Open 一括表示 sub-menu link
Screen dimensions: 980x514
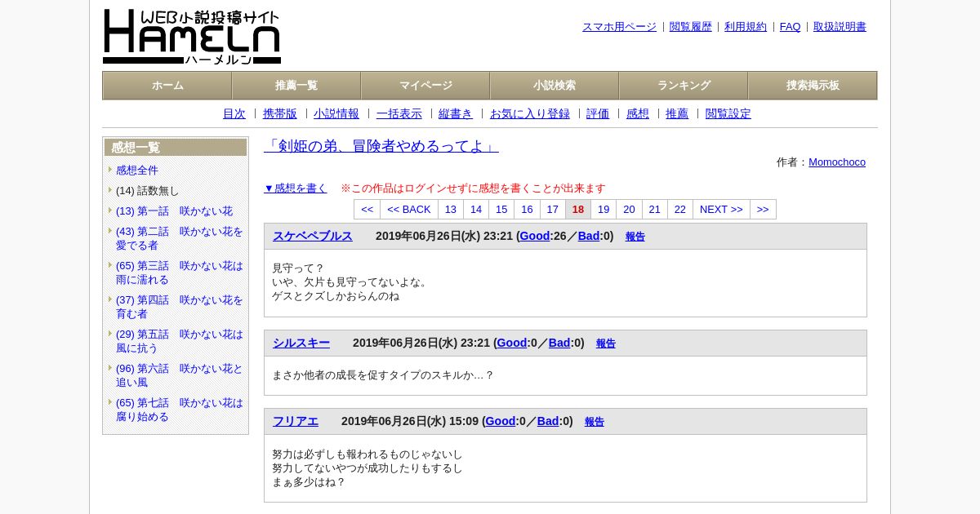399,113
